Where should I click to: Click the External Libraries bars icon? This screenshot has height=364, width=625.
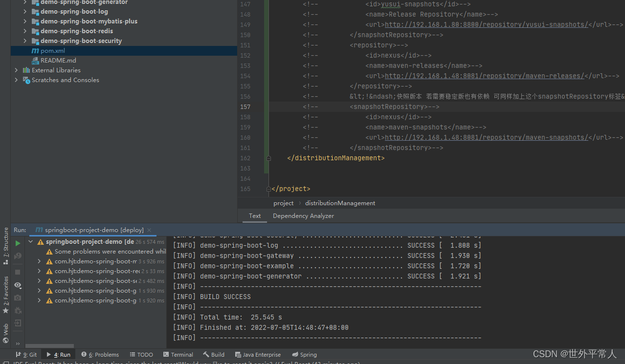click(x=26, y=70)
